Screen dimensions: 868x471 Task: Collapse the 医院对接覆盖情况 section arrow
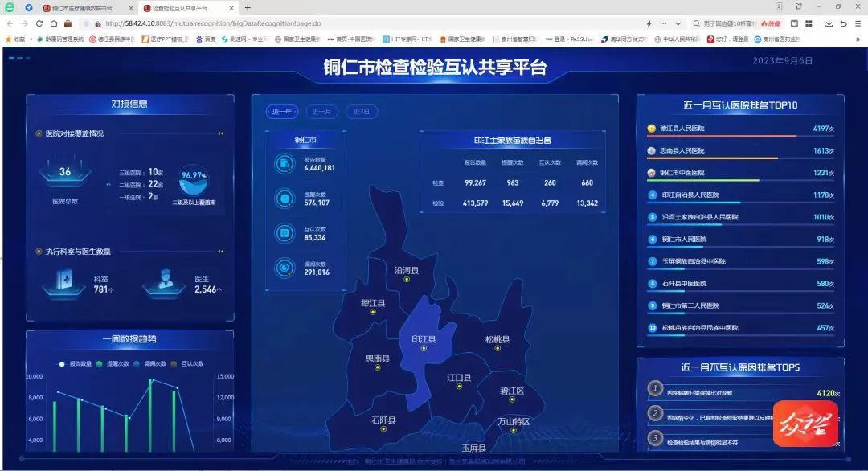coord(221,133)
